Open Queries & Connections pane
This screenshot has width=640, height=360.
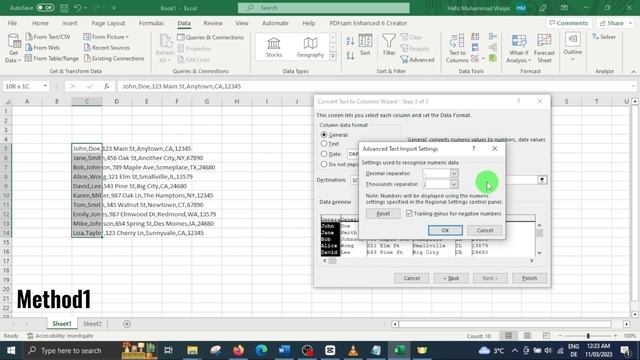(x=211, y=37)
